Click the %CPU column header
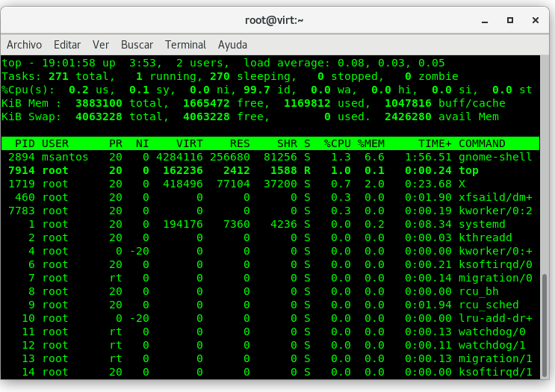 336,143
